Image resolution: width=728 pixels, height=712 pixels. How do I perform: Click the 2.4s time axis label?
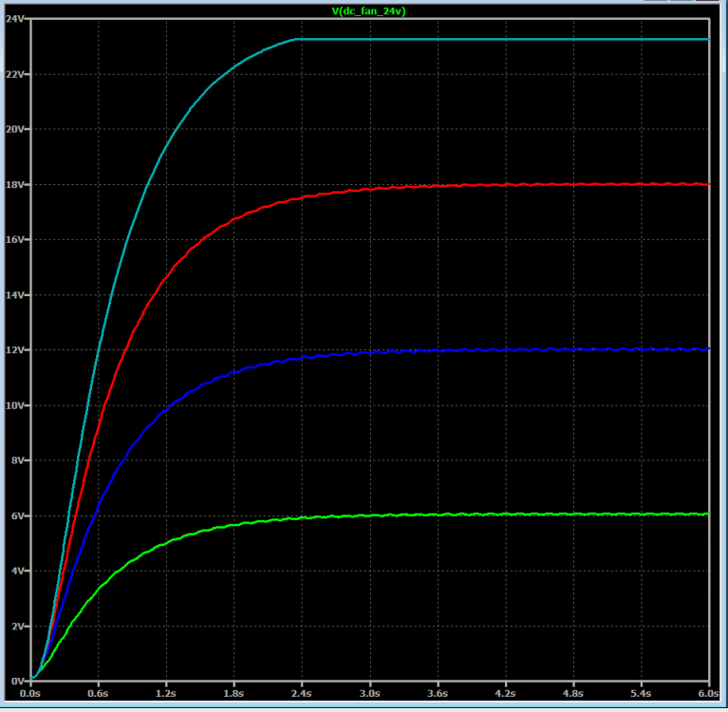point(301,693)
